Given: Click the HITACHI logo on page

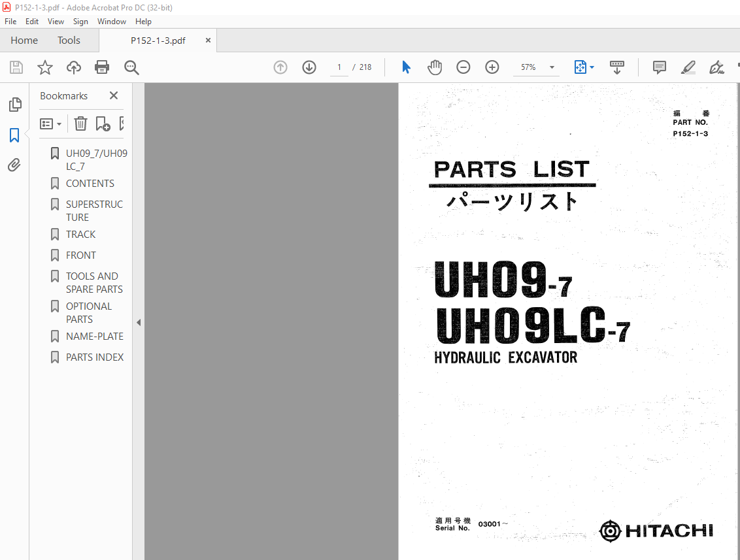Looking at the screenshot, I should tap(656, 531).
